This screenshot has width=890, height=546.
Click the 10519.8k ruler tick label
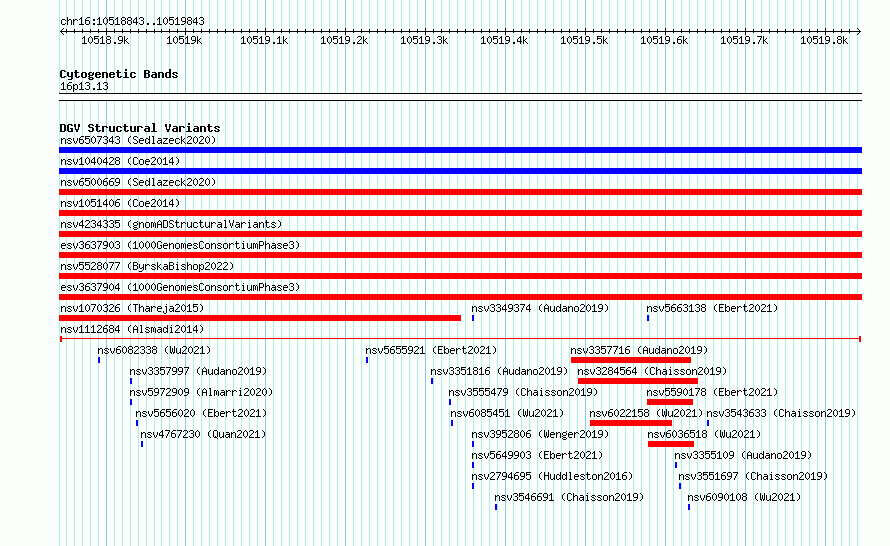[x=824, y=40]
